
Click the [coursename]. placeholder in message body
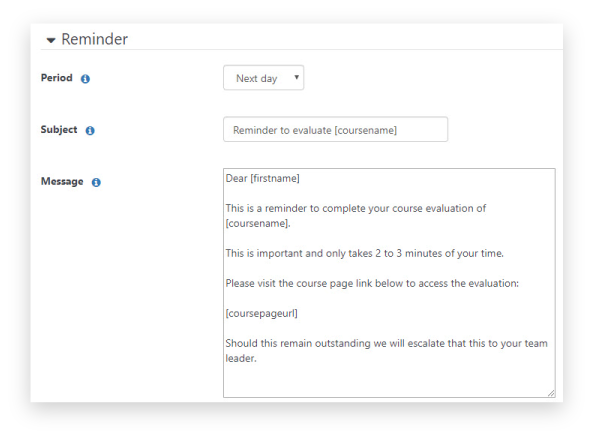(x=258, y=223)
